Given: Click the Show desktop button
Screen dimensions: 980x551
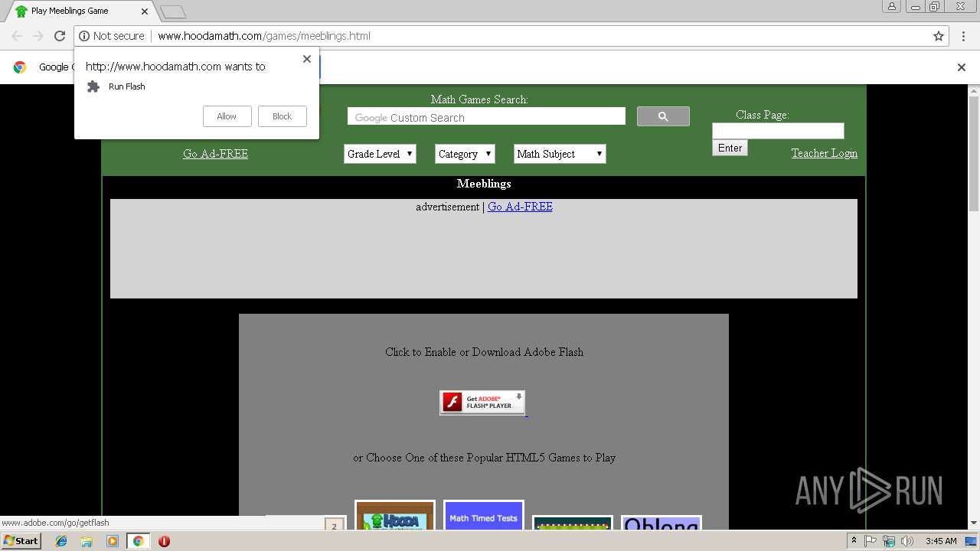Looking at the screenshot, I should click(972, 541).
